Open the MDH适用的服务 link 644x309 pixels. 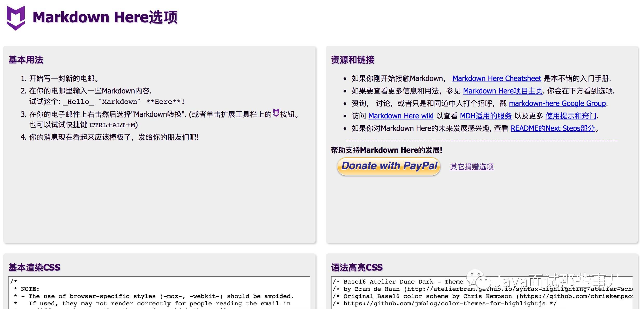485,116
